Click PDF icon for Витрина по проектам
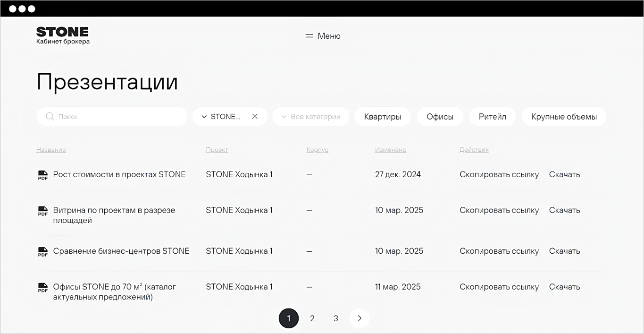The height and width of the screenshot is (334, 644). pyautogui.click(x=43, y=211)
